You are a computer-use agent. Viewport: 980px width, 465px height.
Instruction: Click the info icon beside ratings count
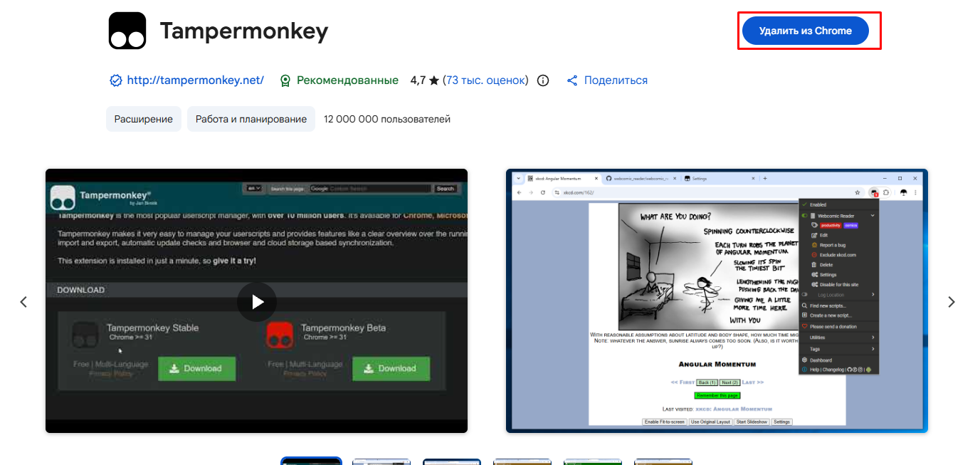(543, 80)
